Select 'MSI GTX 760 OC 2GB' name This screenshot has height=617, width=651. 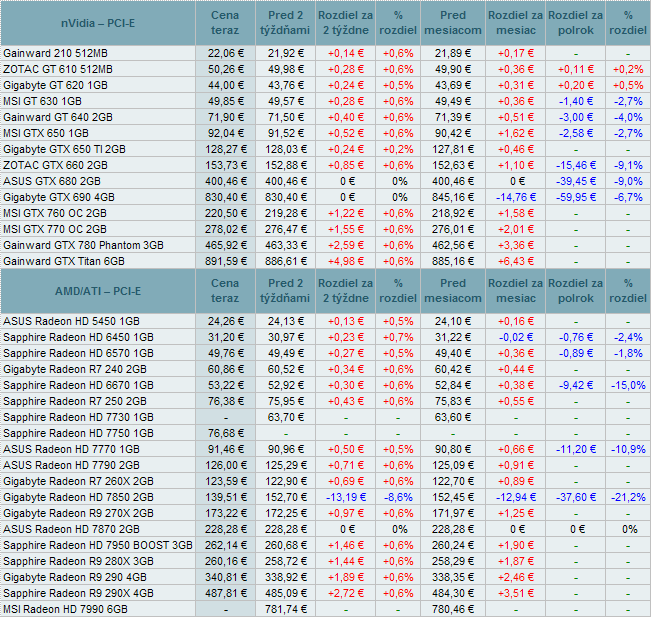pos(55,213)
